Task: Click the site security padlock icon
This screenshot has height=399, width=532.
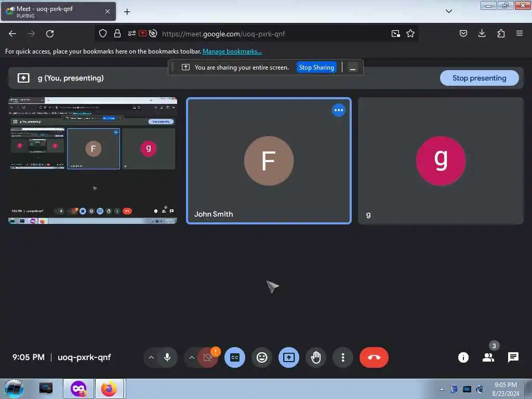Action: click(x=117, y=33)
